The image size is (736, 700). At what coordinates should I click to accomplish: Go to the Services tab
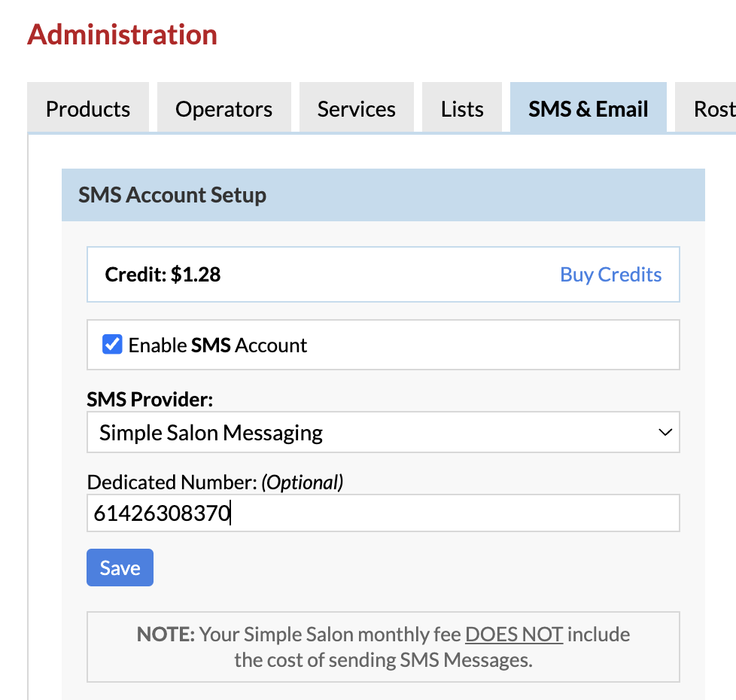[x=356, y=108]
